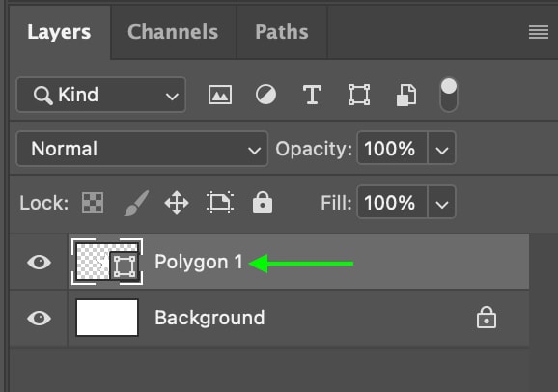Filter for smart objects icon

pyautogui.click(x=406, y=95)
